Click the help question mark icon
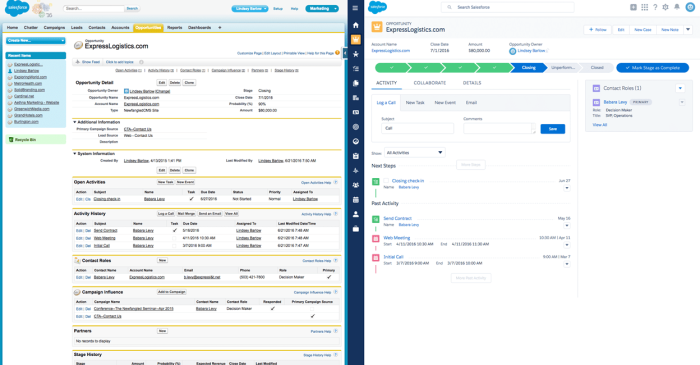700x365 pixels. [x=655, y=7]
